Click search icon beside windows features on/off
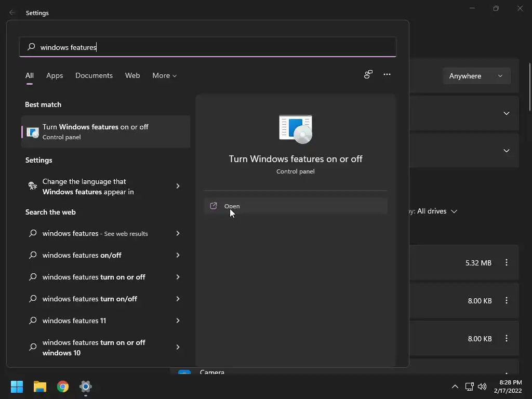Viewport: 532px width, 399px height. tap(33, 255)
